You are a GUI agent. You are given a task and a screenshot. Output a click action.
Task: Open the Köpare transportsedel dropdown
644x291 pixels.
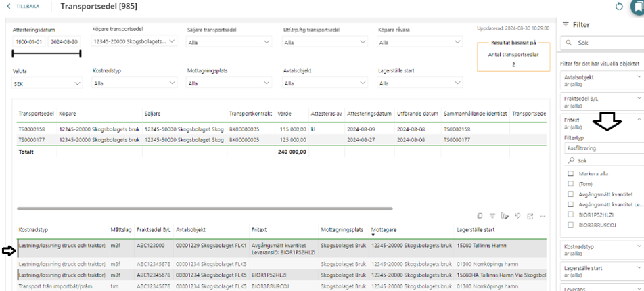[x=134, y=42]
